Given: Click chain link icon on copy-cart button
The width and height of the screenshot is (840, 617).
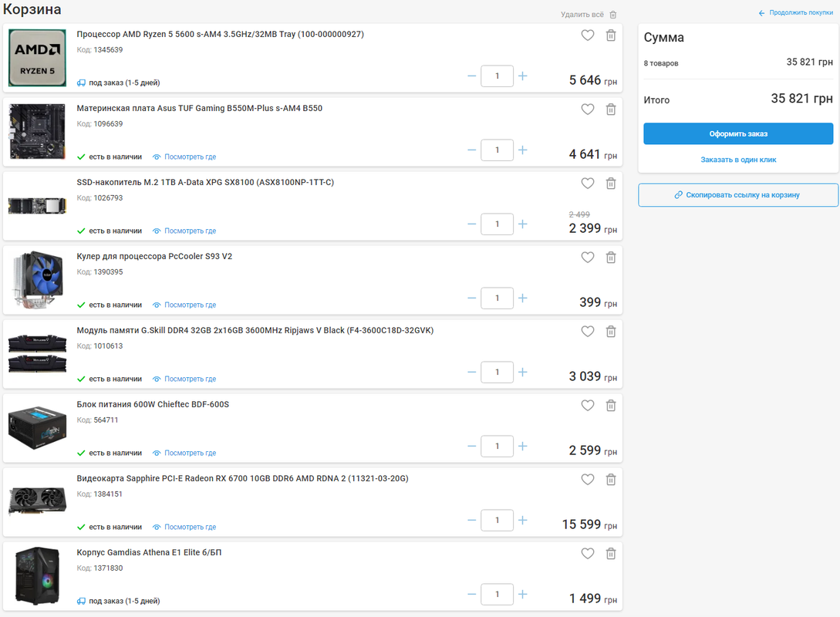Looking at the screenshot, I should click(x=678, y=195).
